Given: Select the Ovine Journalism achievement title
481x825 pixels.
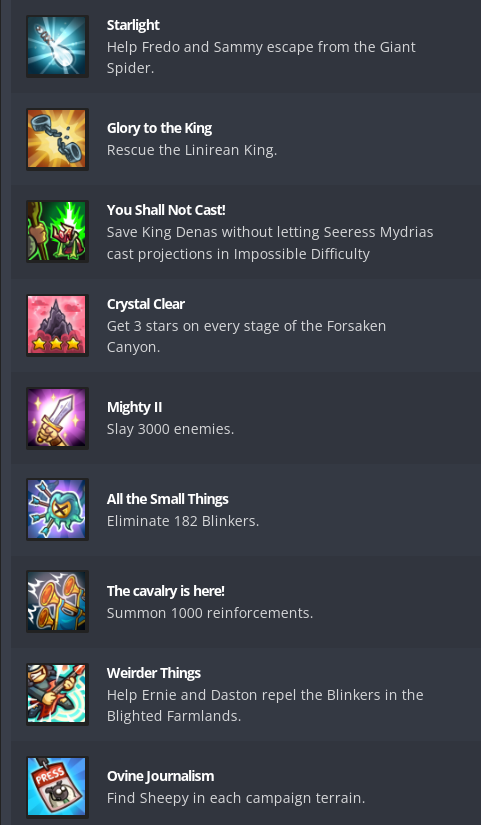Looking at the screenshot, I should point(161,776).
